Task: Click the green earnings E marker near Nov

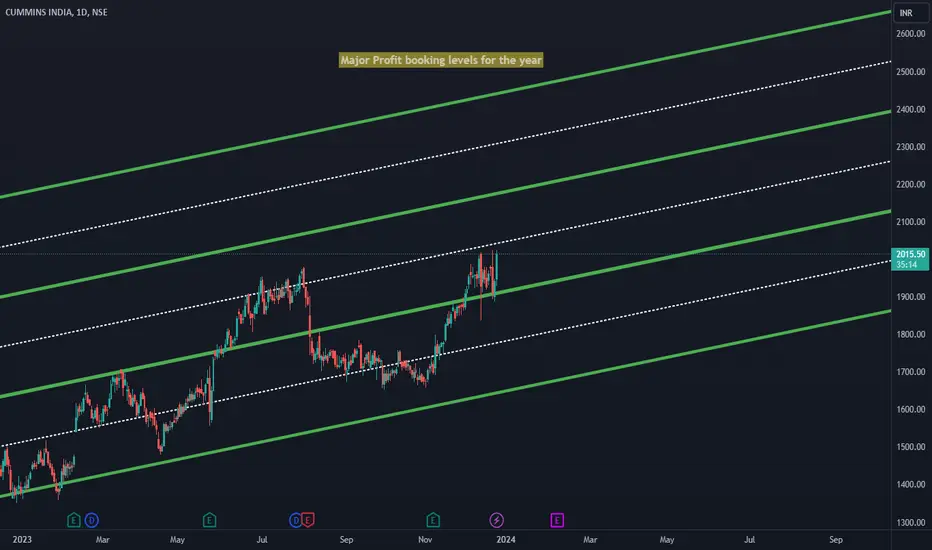Action: (433, 520)
